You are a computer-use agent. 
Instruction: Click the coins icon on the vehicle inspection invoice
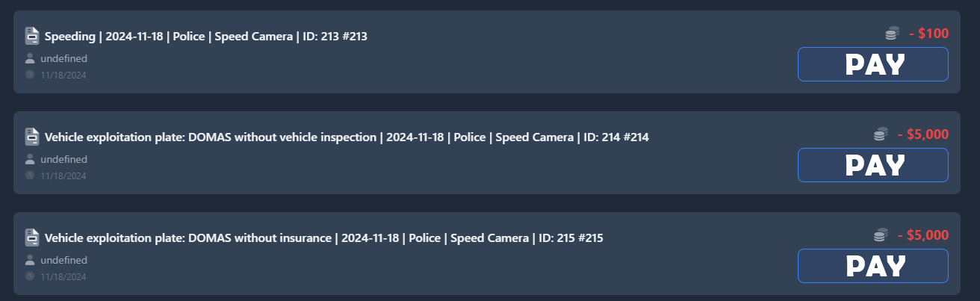(881, 134)
